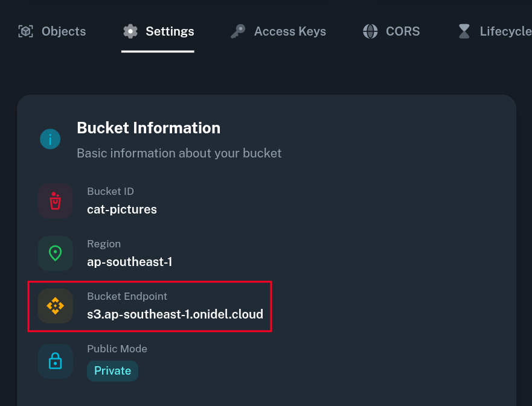Go to the CORS tab
This screenshot has height=406, width=532.
click(x=403, y=31)
